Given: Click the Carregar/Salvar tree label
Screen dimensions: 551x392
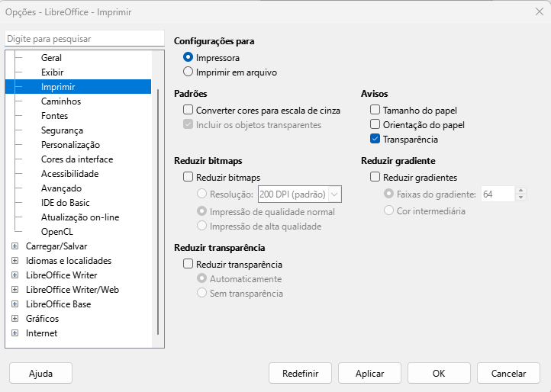Looking at the screenshot, I should coord(56,246).
